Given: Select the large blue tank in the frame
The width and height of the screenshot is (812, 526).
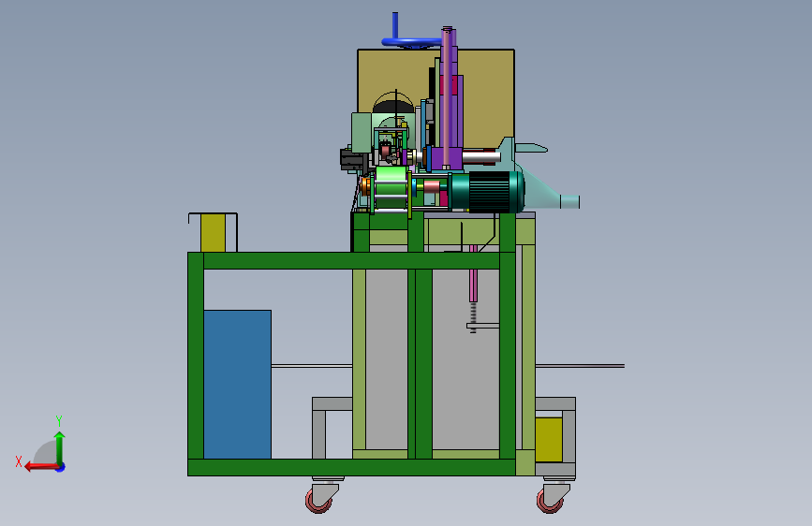Looking at the screenshot, I should pyautogui.click(x=237, y=384).
